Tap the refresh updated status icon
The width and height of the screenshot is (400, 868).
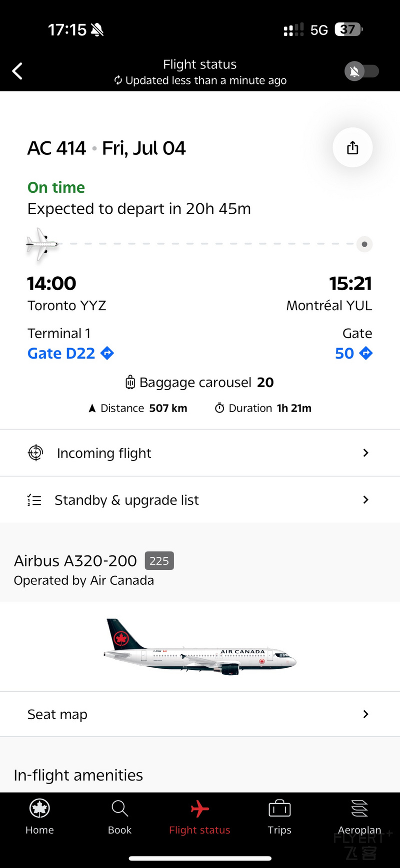click(x=118, y=80)
